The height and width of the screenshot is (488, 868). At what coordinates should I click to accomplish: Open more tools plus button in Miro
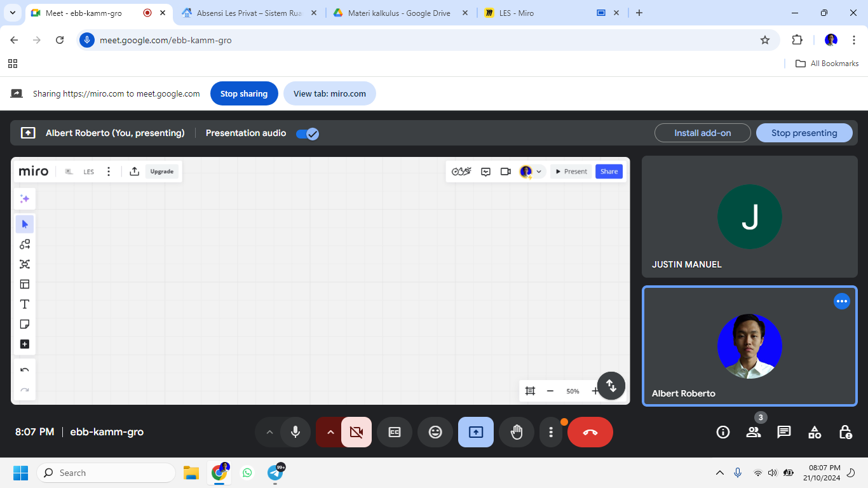[25, 344]
